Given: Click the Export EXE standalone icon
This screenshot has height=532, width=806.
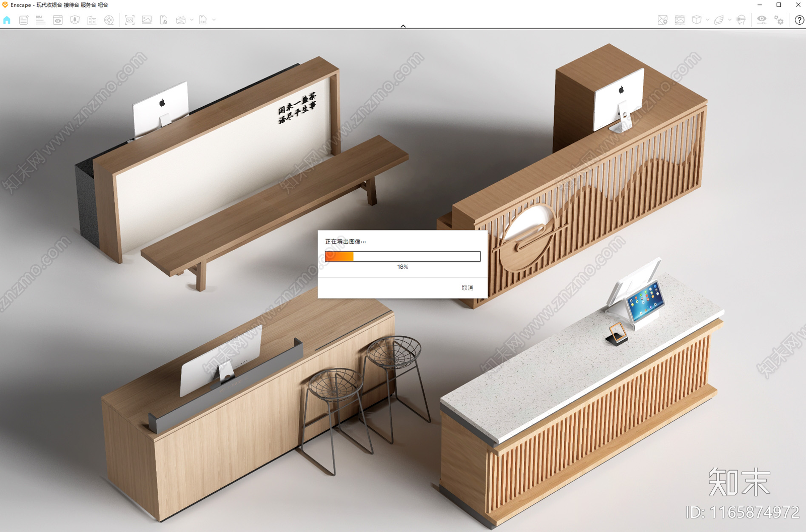Looking at the screenshot, I should (x=203, y=20).
